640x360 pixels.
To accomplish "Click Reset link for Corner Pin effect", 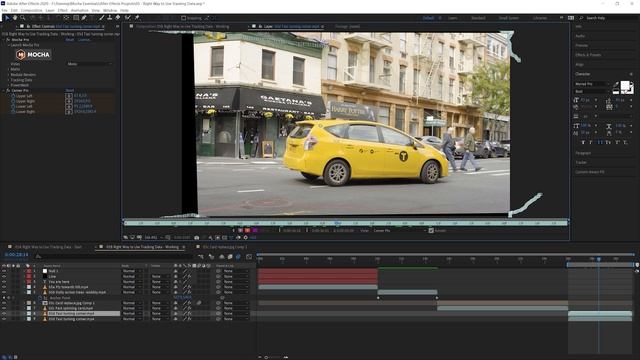I will coord(70,91).
